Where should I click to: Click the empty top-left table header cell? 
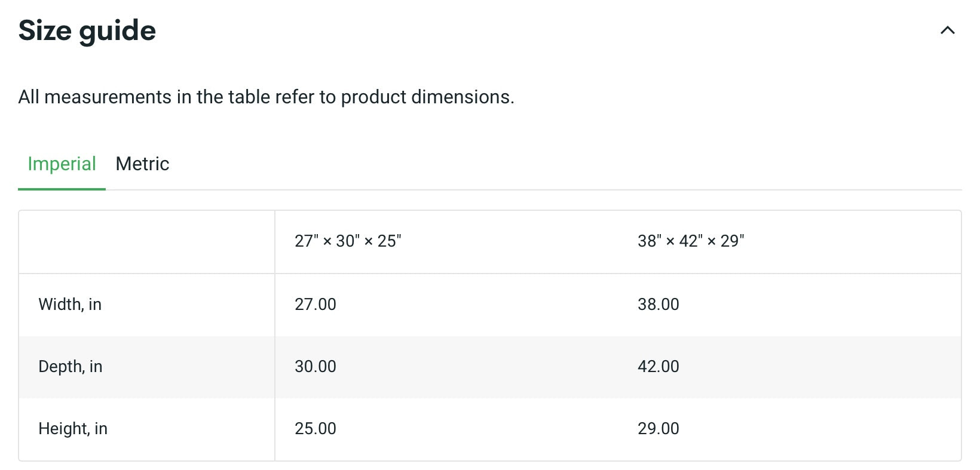pos(146,242)
